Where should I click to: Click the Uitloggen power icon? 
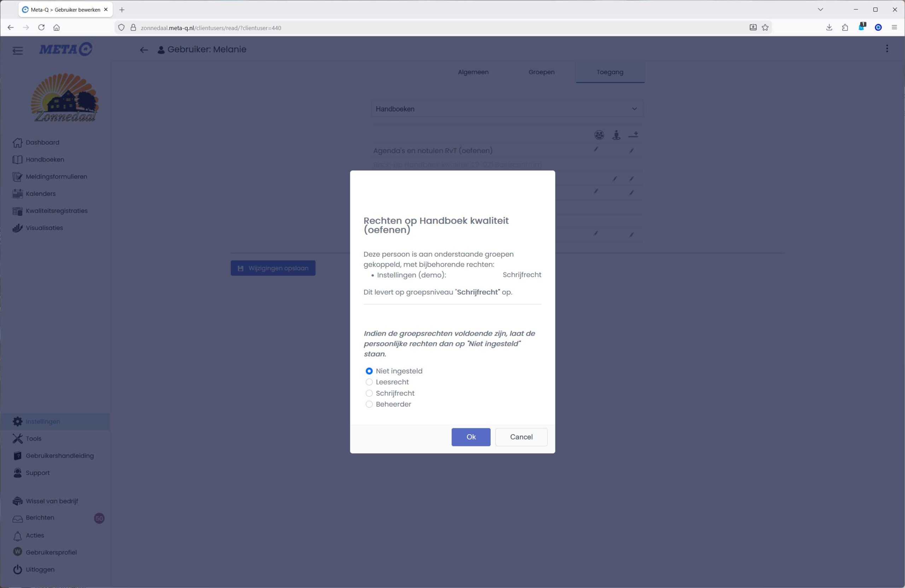click(x=17, y=569)
